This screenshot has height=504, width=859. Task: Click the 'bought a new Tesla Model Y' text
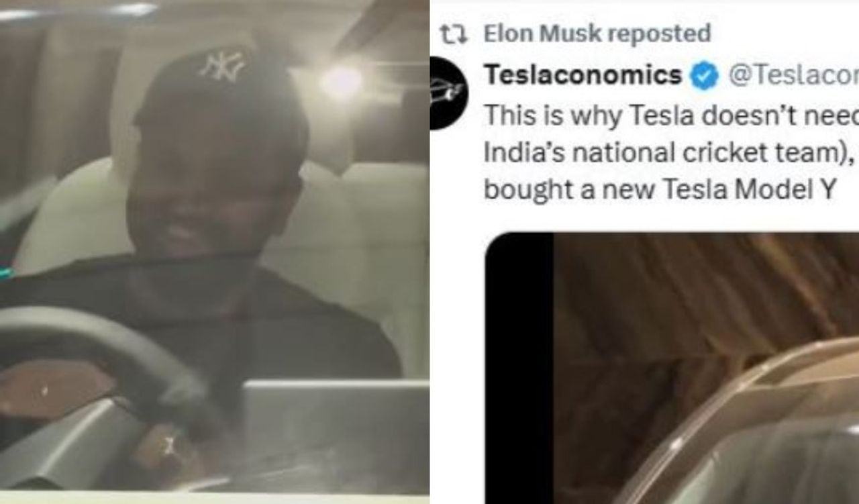tap(659, 190)
